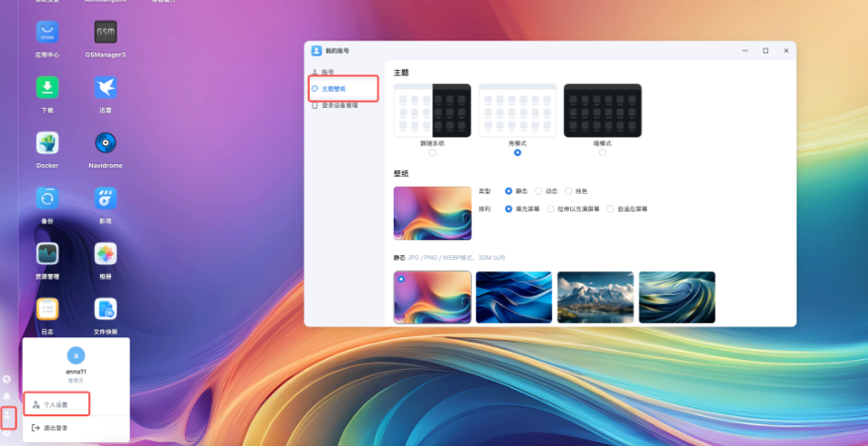Select the blue waves wallpaper thumbnail
Image resolution: width=868 pixels, height=446 pixels.
coord(514,297)
